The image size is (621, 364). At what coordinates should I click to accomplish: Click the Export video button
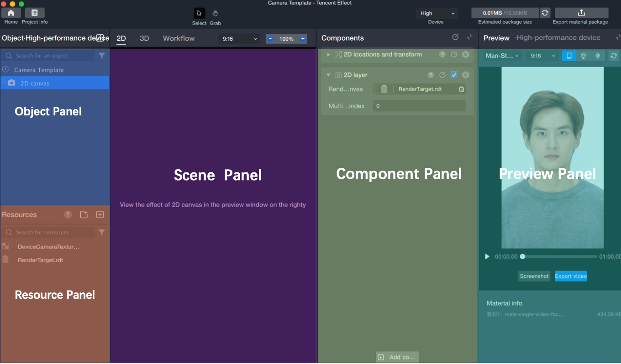[x=571, y=276]
